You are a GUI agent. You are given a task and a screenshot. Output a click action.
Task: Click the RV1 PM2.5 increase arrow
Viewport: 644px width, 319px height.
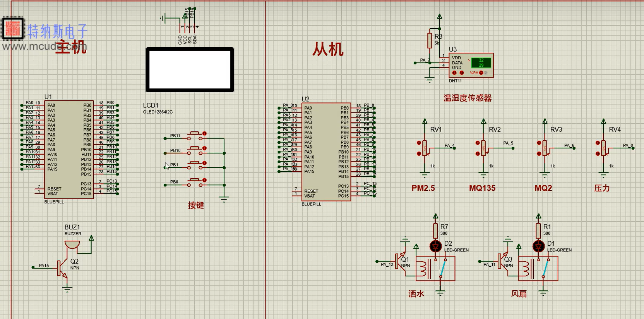pos(419,143)
